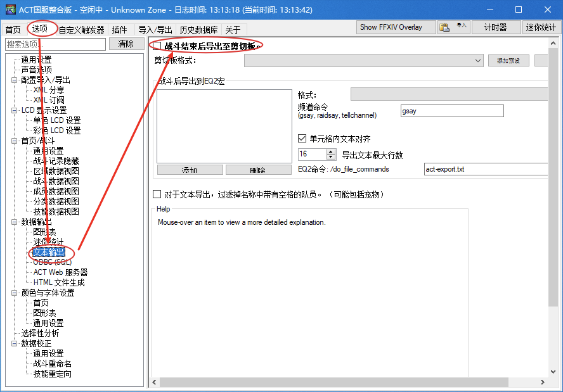The height and width of the screenshot is (392, 563).
Task: Select 区域数据视图 tree item
Action: pos(56,171)
